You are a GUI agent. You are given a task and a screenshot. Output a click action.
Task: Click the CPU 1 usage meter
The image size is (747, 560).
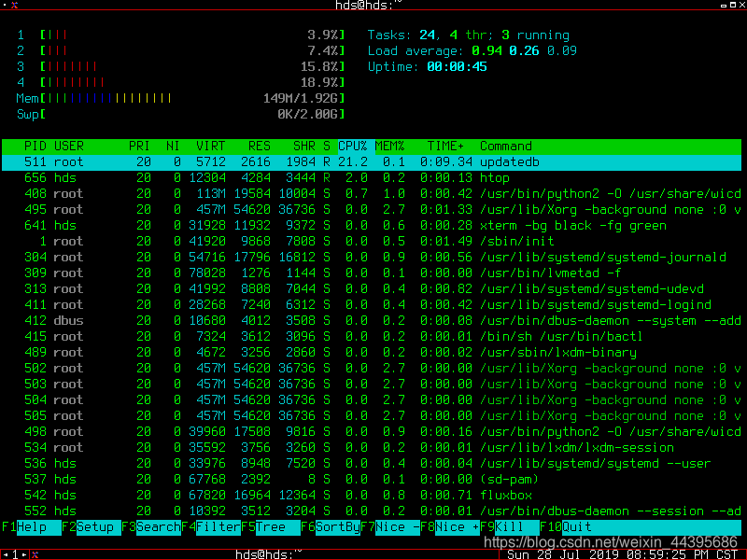tap(181, 35)
